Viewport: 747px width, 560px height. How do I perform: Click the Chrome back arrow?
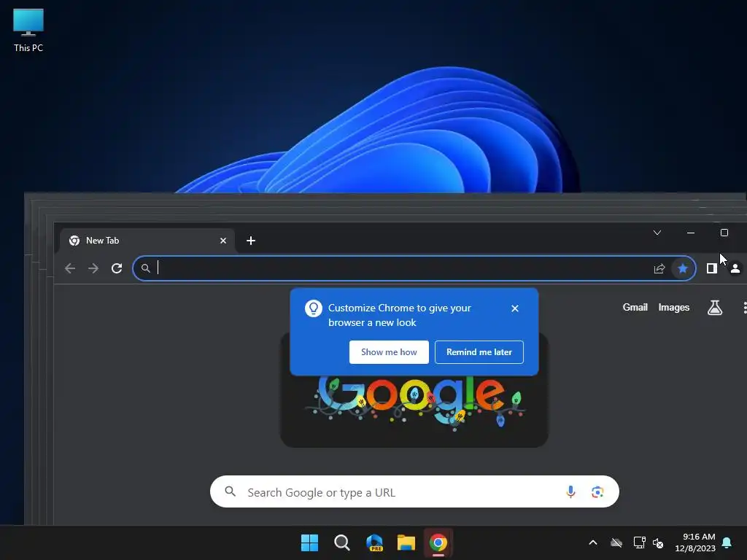[70, 268]
